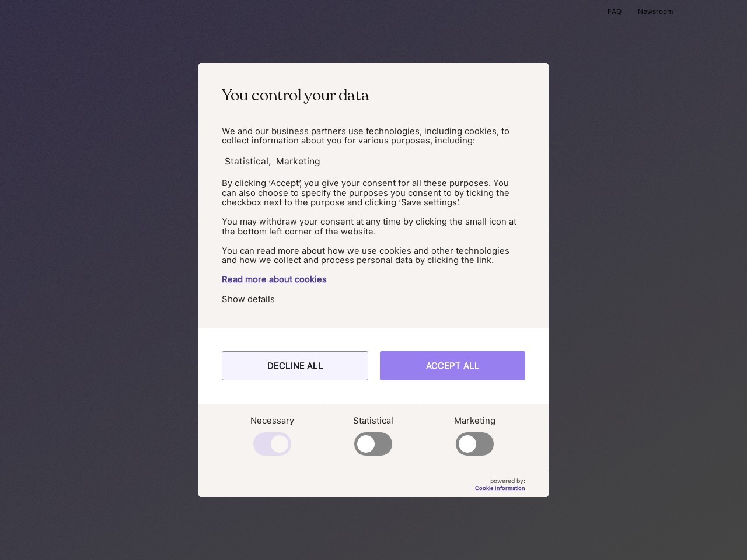The height and width of the screenshot is (560, 747).
Task: Expand the Show details section
Action: tap(248, 299)
